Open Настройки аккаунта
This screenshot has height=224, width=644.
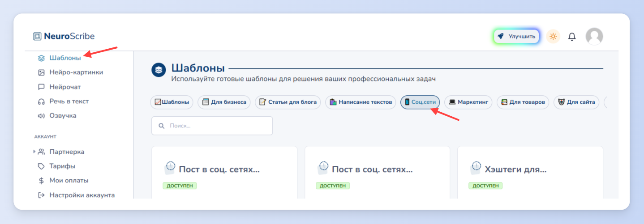82,195
